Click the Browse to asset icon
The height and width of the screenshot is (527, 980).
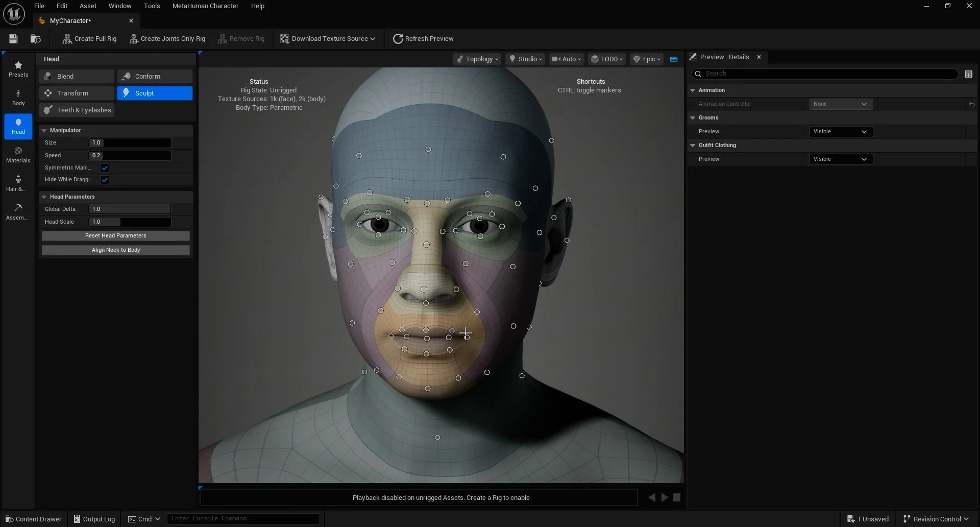click(35, 39)
